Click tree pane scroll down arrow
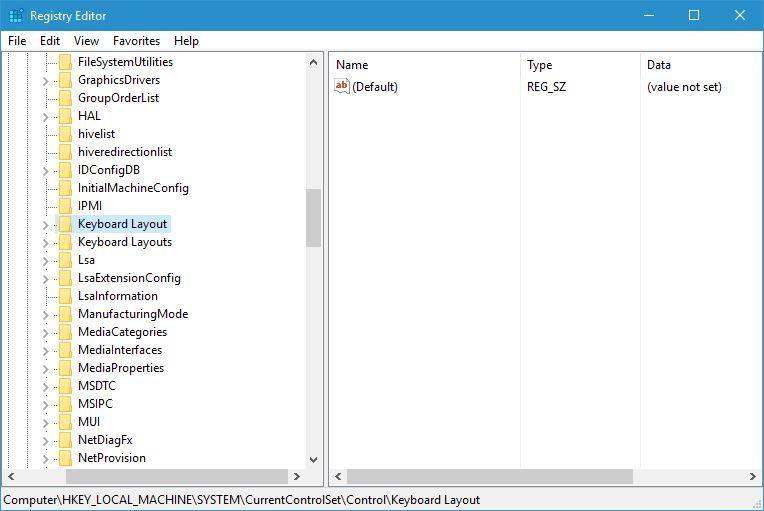This screenshot has height=511, width=764. click(313, 459)
